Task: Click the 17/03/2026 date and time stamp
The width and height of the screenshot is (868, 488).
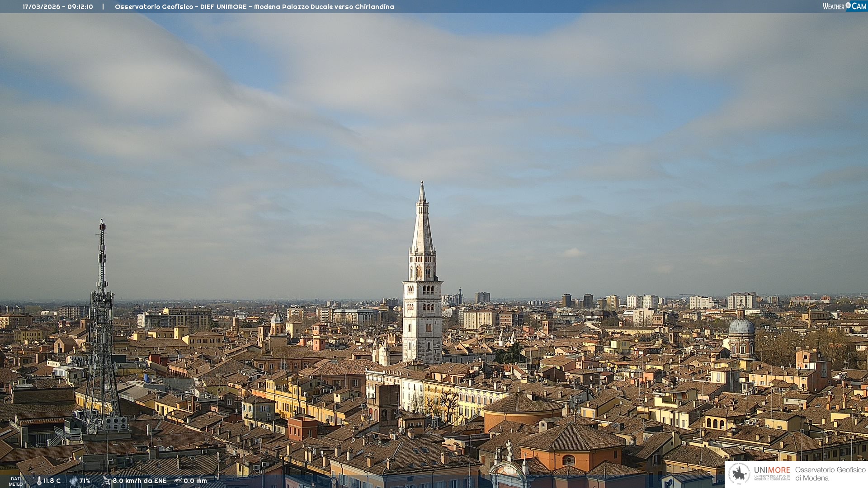Action: pyautogui.click(x=58, y=7)
